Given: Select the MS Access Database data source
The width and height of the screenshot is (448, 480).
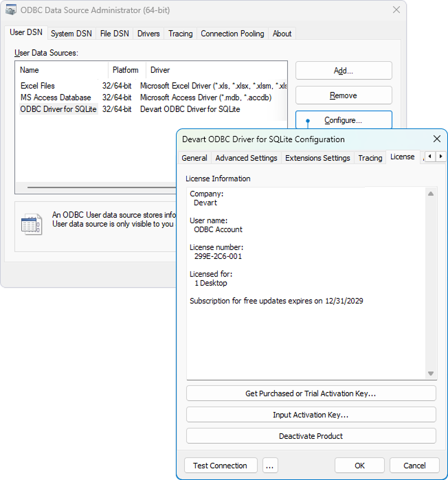Looking at the screenshot, I should click(x=56, y=98).
